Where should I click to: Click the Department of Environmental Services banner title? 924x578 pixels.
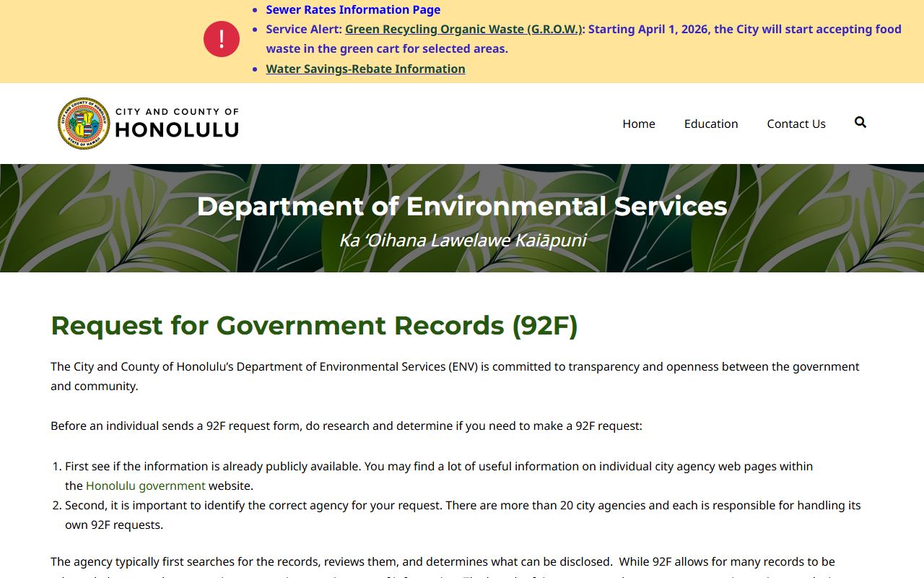[462, 206]
